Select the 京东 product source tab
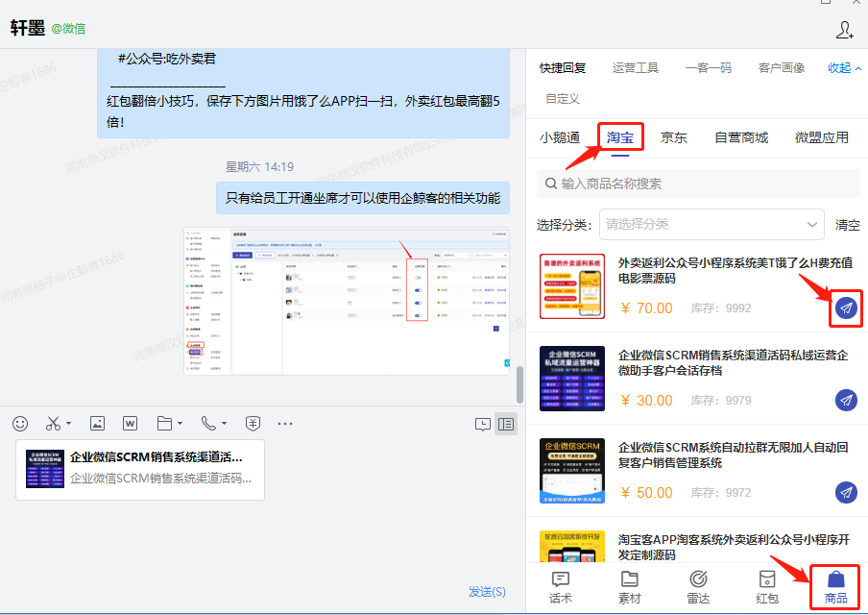The height and width of the screenshot is (615, 868). coord(674,137)
